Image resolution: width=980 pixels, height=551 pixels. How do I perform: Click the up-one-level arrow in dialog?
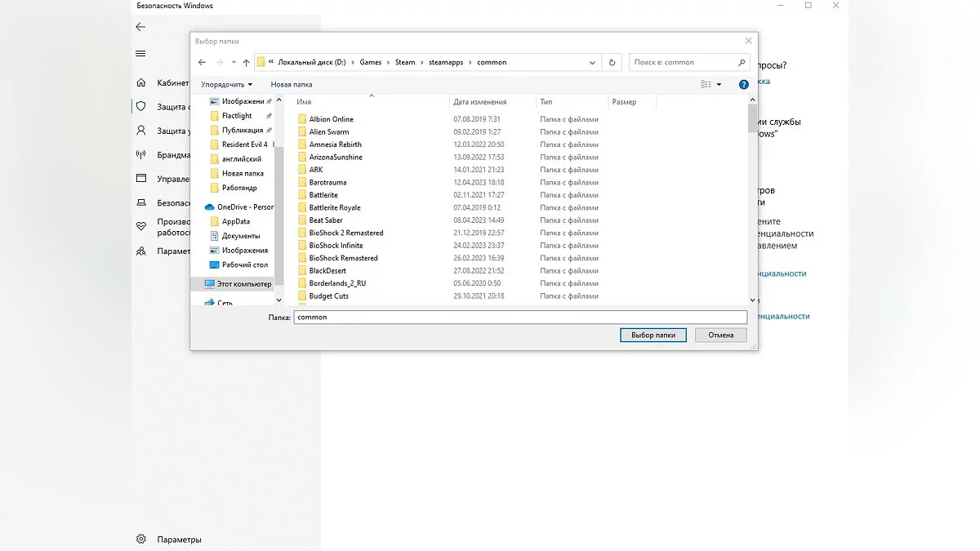click(x=246, y=63)
